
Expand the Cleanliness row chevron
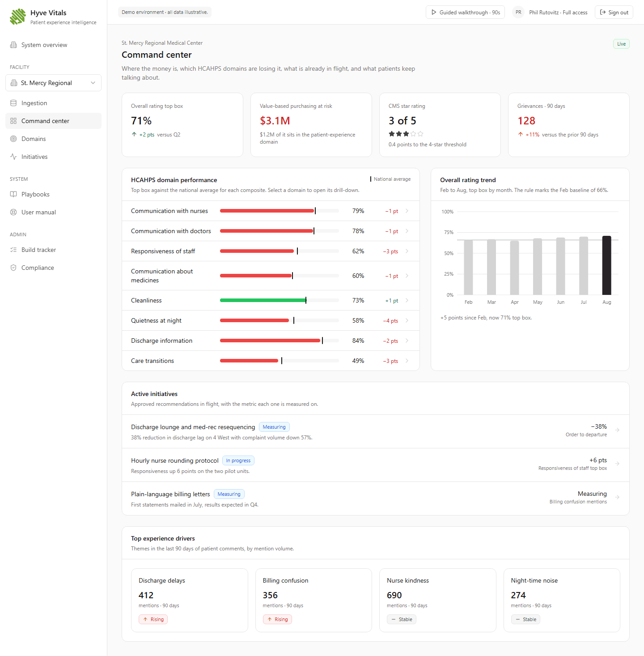407,300
